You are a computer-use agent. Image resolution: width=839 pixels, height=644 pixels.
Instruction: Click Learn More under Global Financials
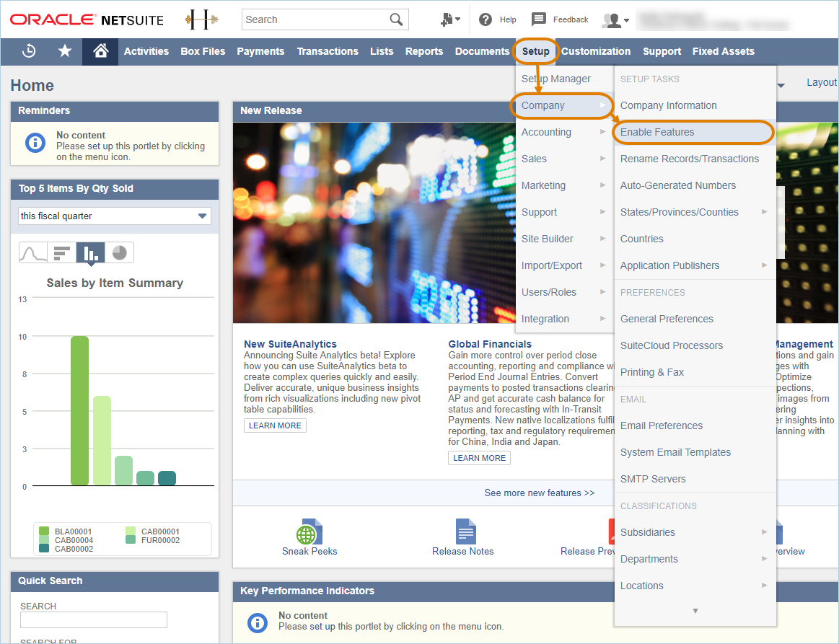[x=479, y=458]
